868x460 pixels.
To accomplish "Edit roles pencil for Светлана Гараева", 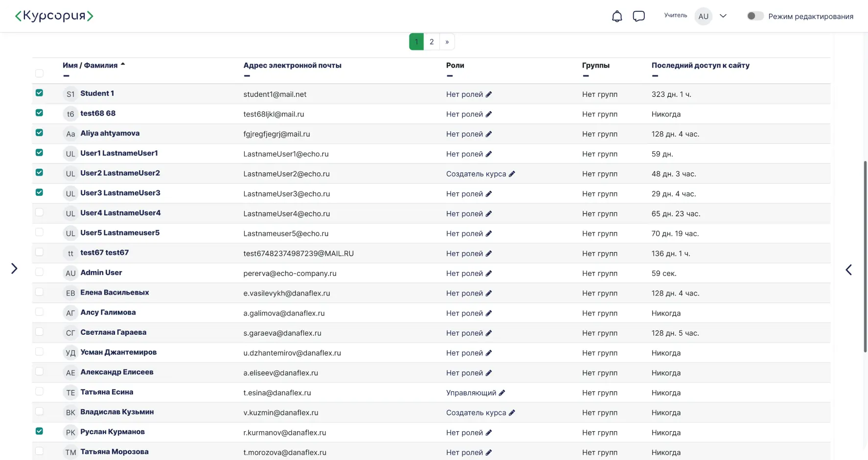I will pos(489,333).
